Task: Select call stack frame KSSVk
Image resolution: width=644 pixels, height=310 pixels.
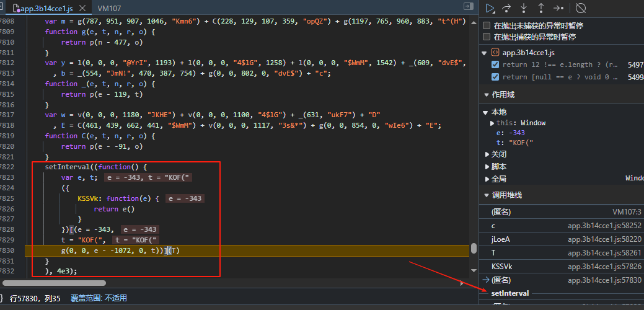Action: click(x=562, y=267)
